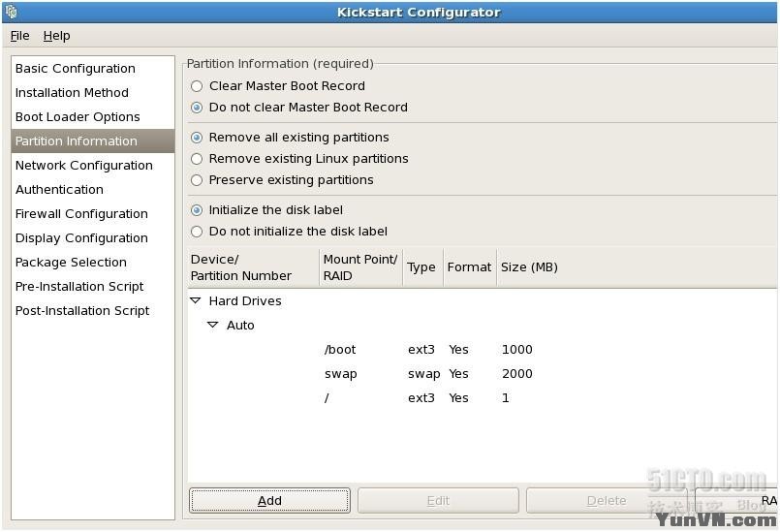Viewport: 780px width, 532px height.
Task: Collapse the Auto drive node
Action: [213, 326]
